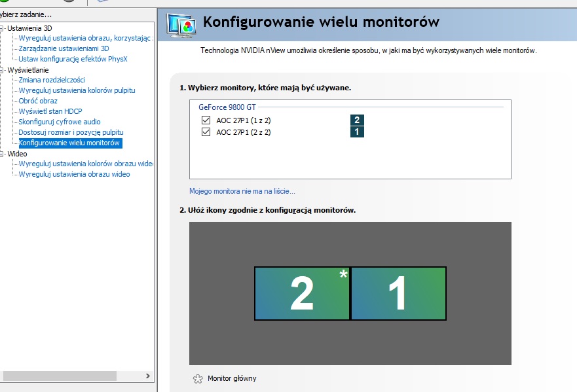Toggle checkbox for AOC 27P1 (2 z 2)

tap(206, 132)
